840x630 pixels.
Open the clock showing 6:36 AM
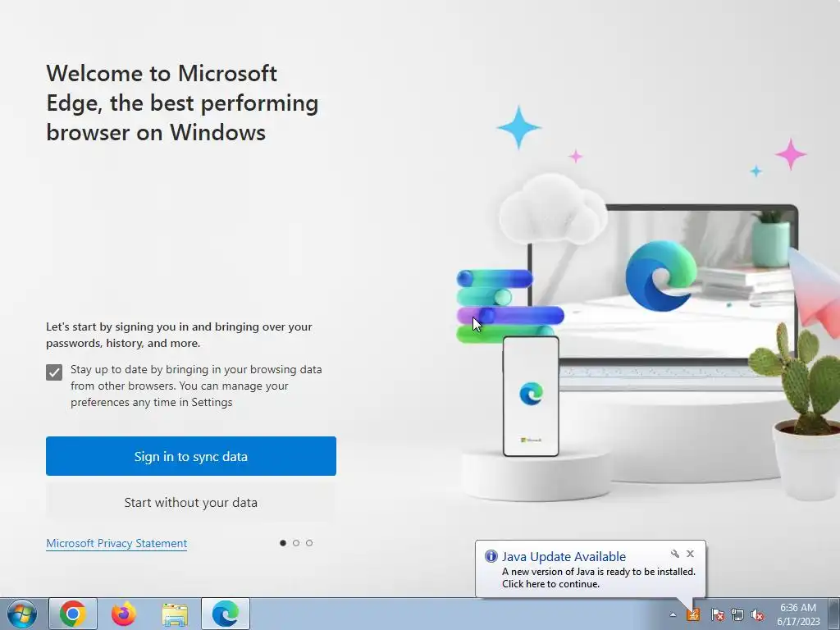click(x=798, y=614)
